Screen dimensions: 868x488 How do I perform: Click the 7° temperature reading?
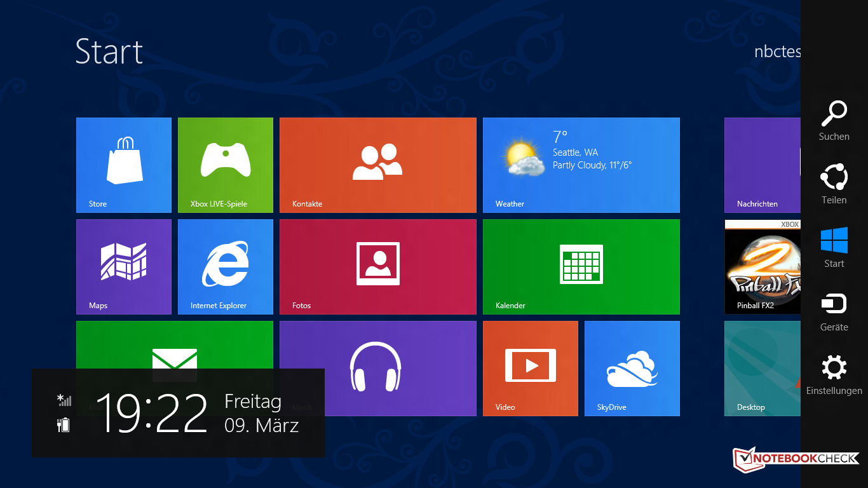[x=560, y=136]
